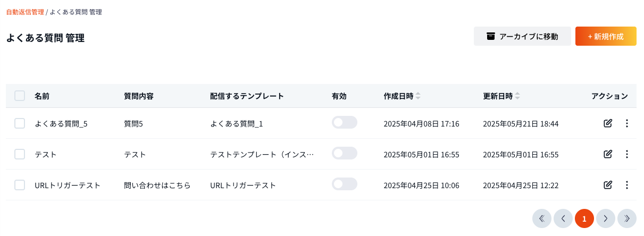Screen dimensions: 644x236
Task: Enable the よくある質問_5 toggle switch
Action: 344,123
